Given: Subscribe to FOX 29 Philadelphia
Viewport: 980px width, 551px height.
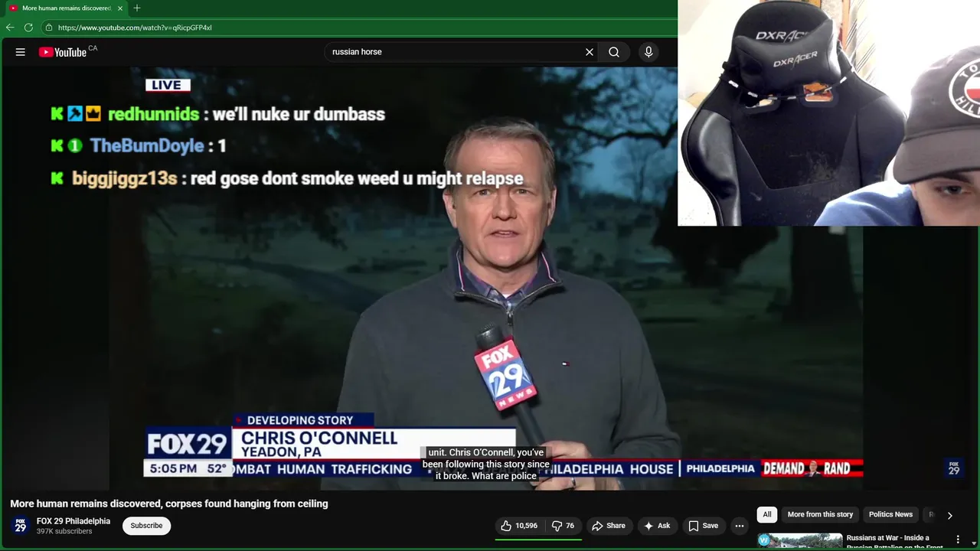Looking at the screenshot, I should [x=146, y=526].
